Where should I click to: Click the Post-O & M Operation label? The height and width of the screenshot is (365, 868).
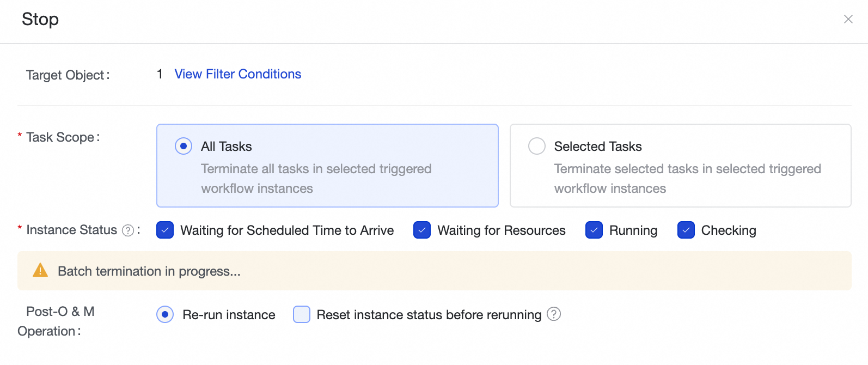tap(56, 321)
